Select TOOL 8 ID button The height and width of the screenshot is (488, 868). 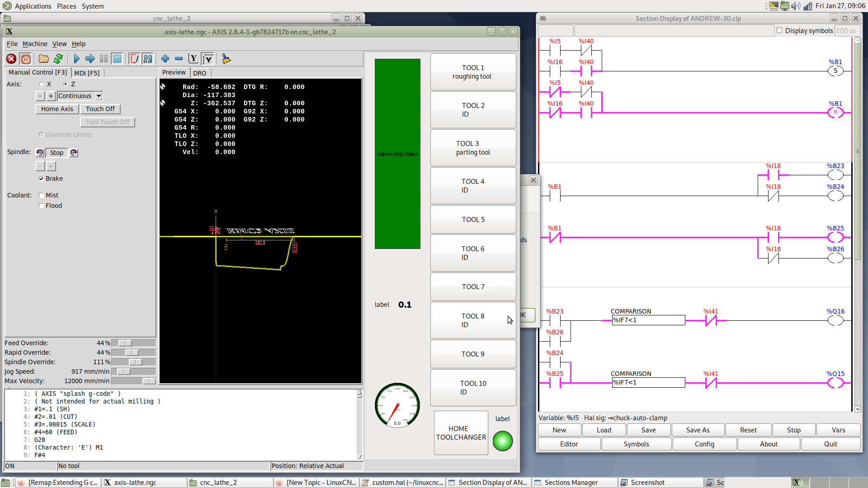pyautogui.click(x=473, y=320)
